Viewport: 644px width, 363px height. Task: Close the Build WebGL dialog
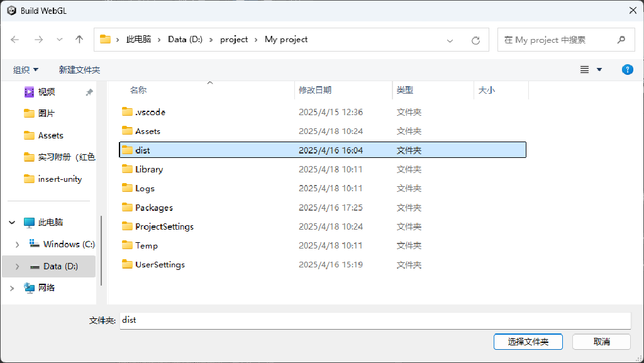pos(633,10)
